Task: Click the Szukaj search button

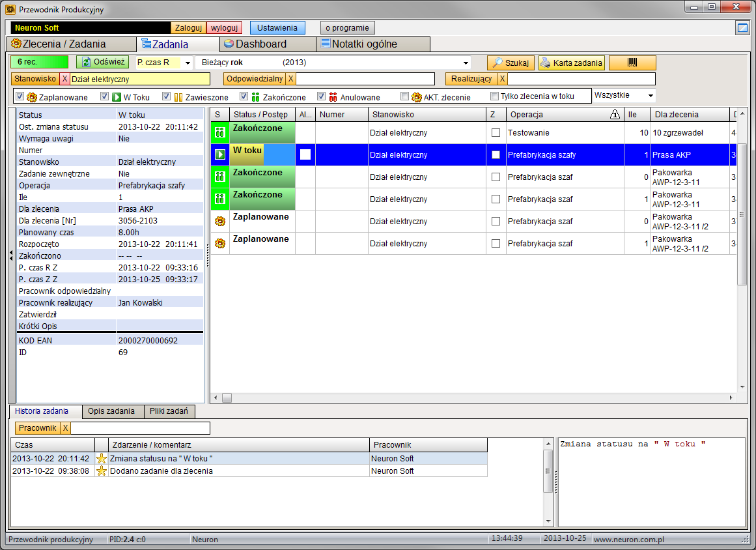Action: coord(511,63)
